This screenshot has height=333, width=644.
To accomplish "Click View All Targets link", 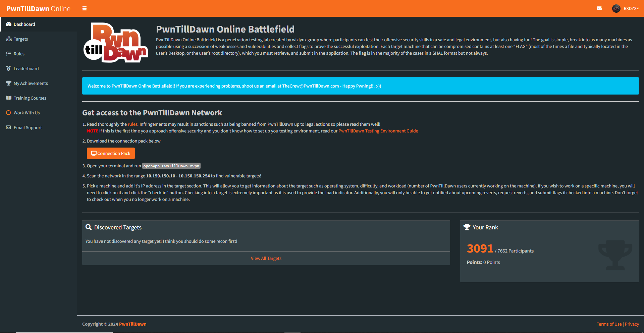I will 266,258.
